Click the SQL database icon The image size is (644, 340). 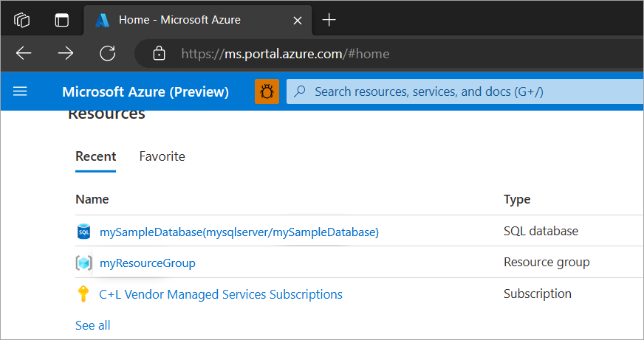[83, 232]
